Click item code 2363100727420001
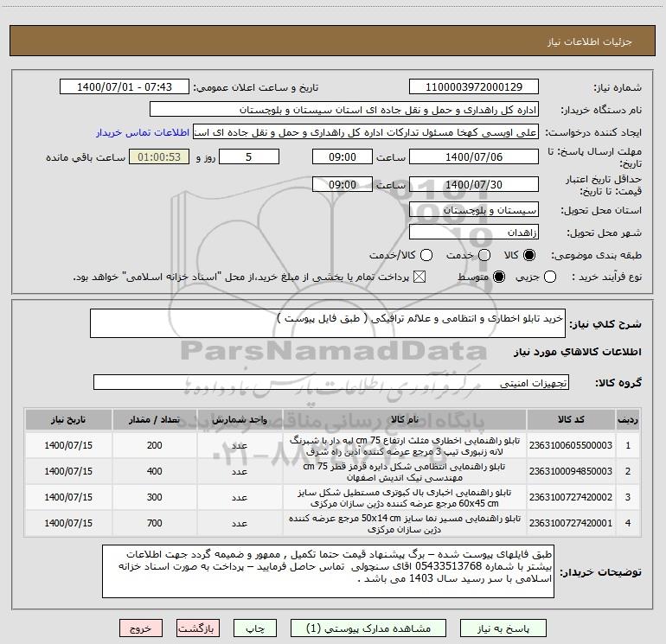 coord(571,523)
